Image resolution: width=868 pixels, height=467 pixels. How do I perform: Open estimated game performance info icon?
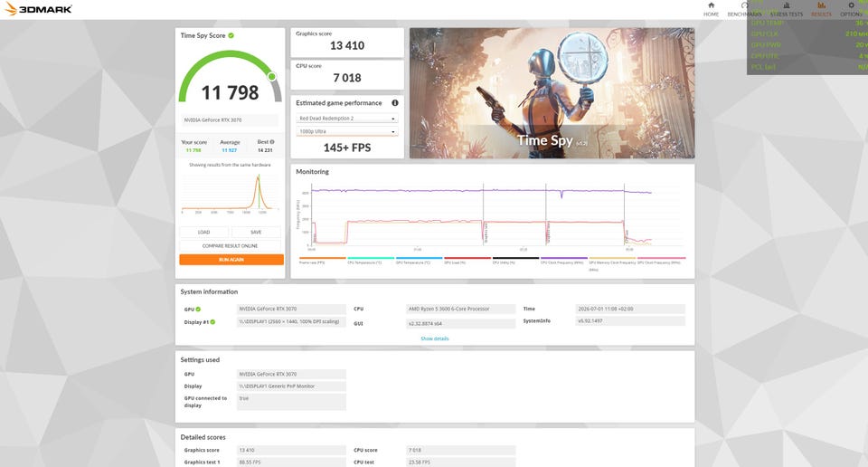(395, 103)
